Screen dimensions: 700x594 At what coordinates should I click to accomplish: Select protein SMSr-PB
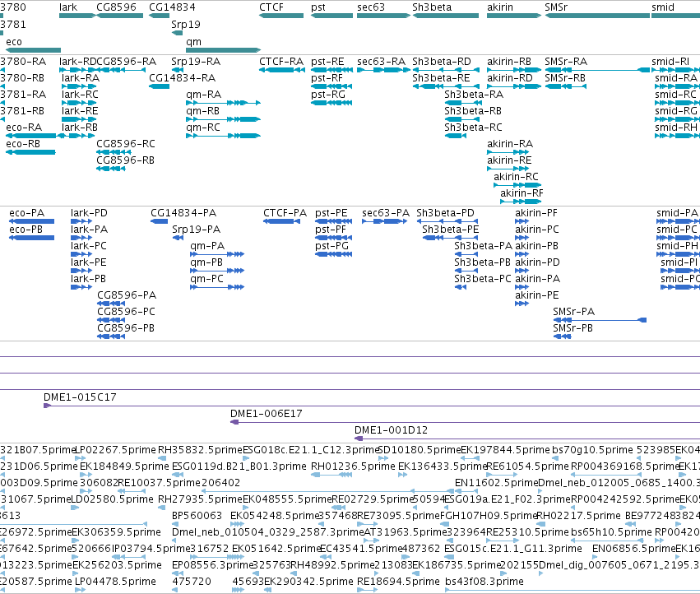tap(563, 336)
